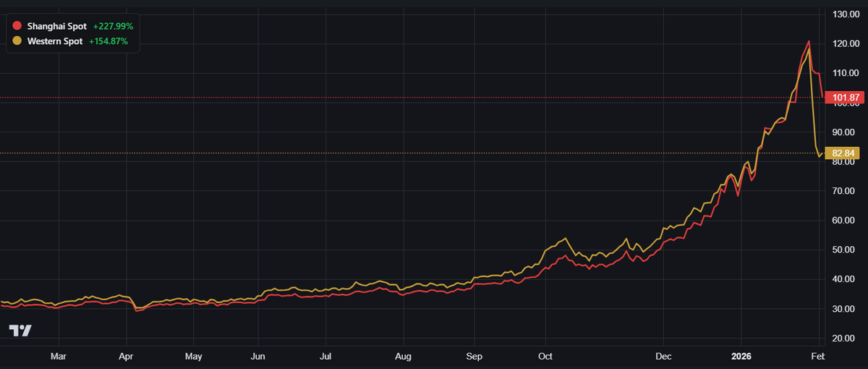This screenshot has height=369, width=868.
Task: Select the Shanghai Spot legend label
Action: tap(56, 26)
